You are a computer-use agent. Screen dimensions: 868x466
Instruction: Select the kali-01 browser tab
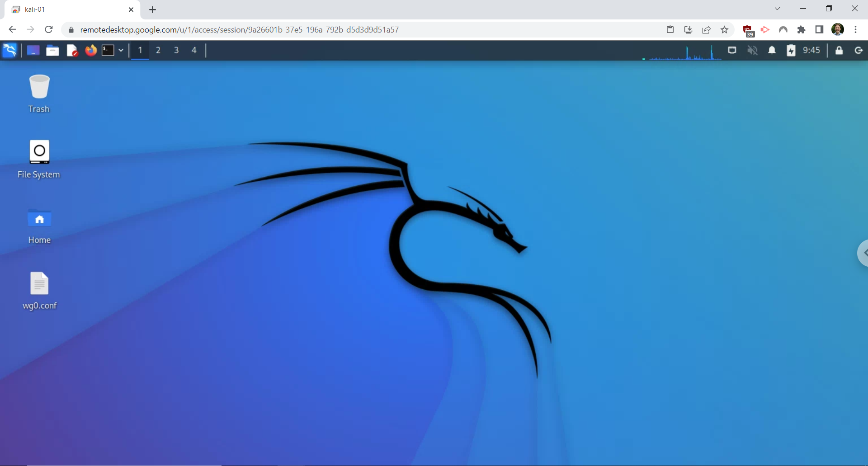tap(72, 9)
